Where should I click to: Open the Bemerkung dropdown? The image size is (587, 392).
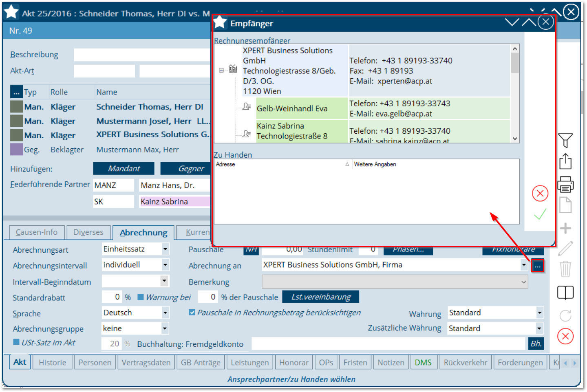(524, 282)
